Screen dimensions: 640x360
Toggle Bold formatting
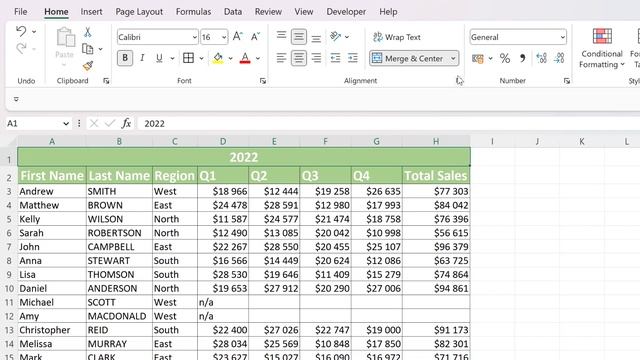[125, 58]
